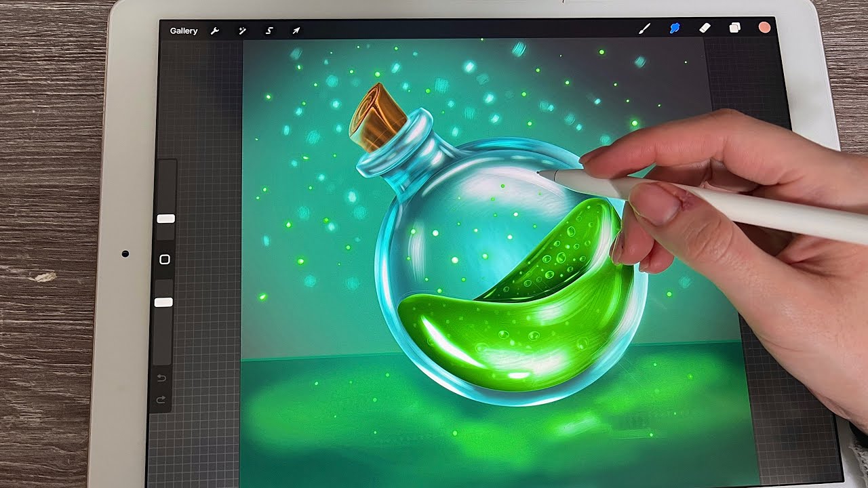Open the Layers panel

(734, 28)
